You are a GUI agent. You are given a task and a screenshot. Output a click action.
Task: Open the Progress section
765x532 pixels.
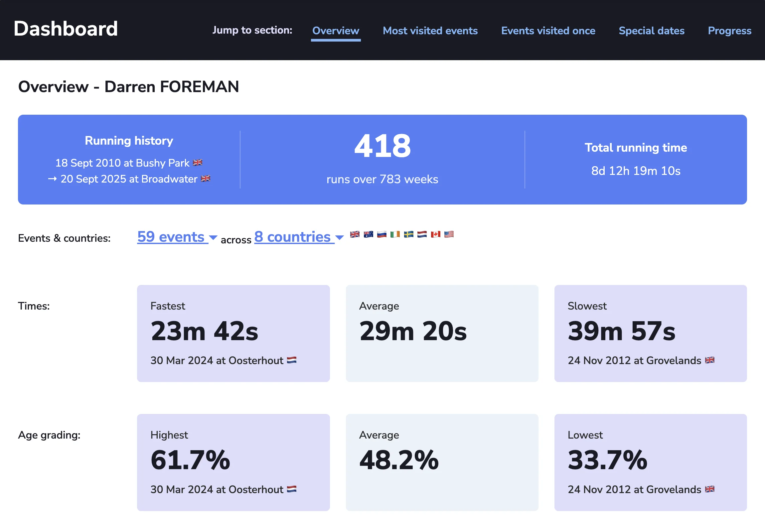tap(729, 31)
